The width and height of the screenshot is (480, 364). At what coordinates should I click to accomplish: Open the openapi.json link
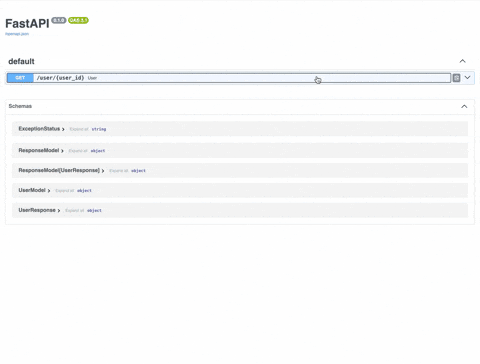point(17,34)
